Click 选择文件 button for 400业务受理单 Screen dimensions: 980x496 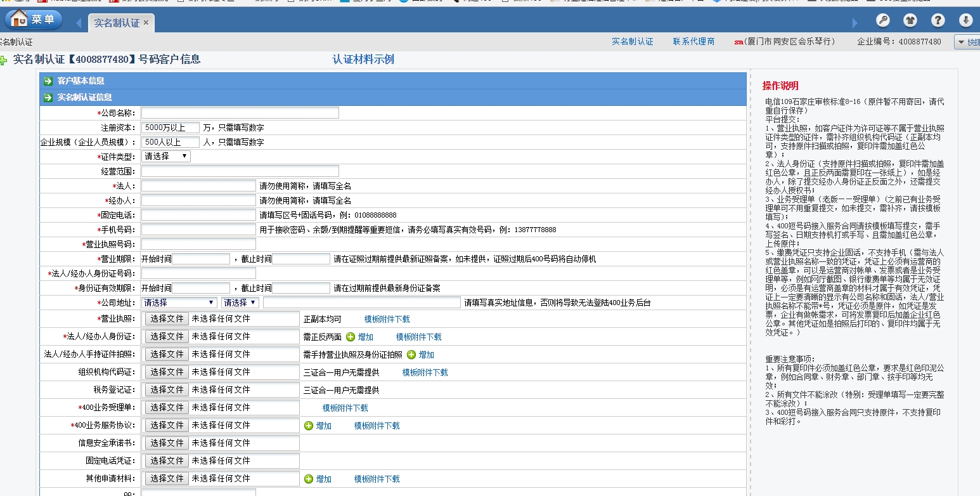(167, 407)
